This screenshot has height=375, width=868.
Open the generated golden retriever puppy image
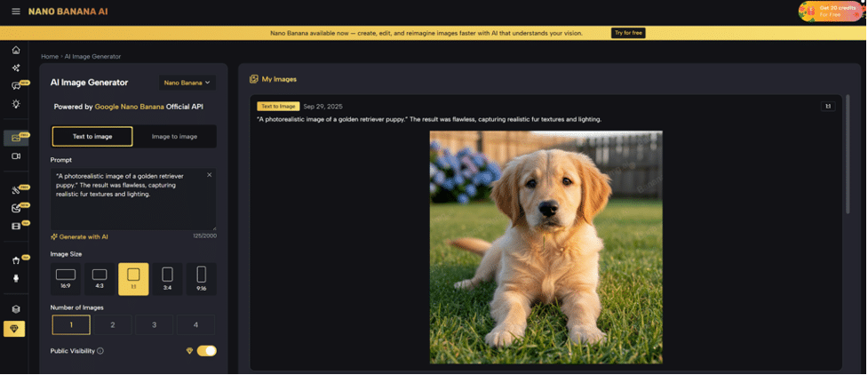pyautogui.click(x=545, y=247)
